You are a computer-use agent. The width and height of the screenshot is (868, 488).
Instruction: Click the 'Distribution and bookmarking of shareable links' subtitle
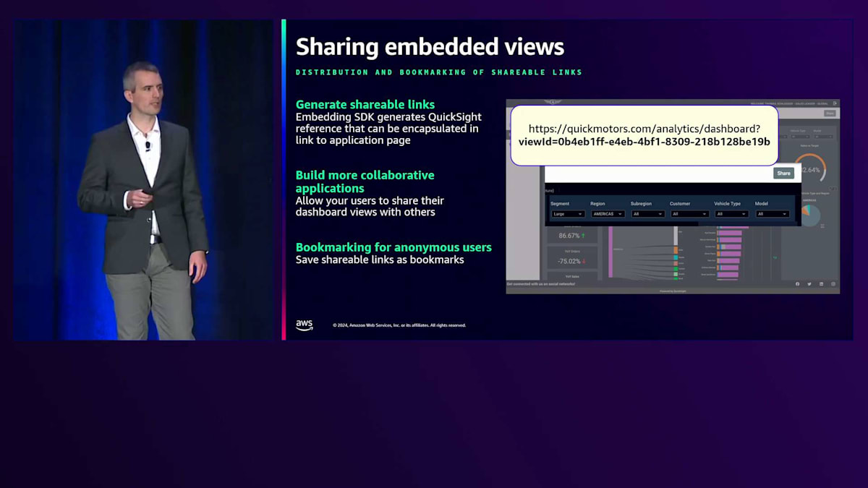(x=439, y=72)
